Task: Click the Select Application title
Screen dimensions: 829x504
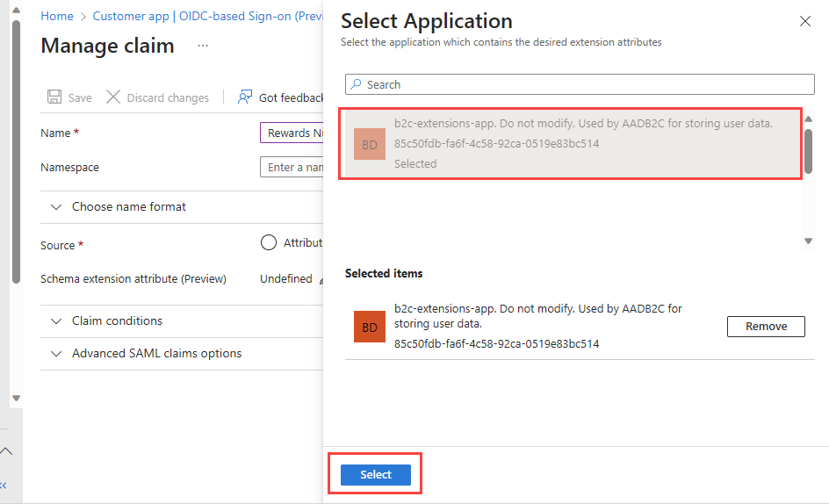Action: (426, 21)
